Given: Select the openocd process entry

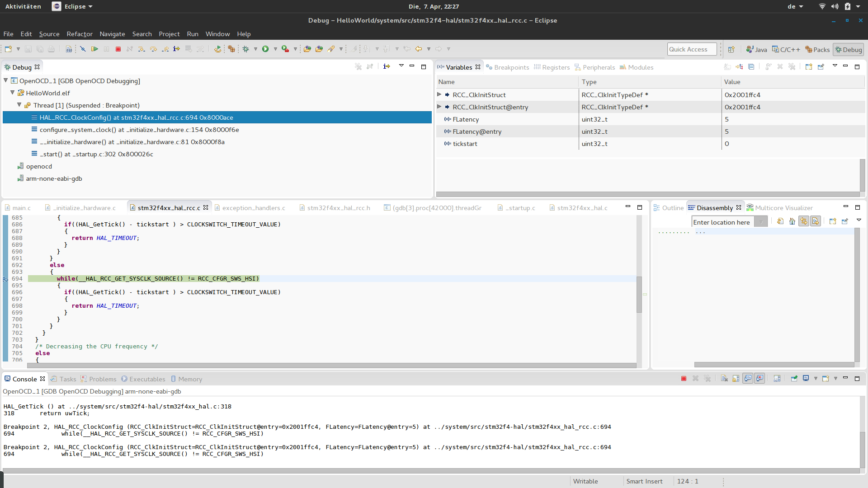Looking at the screenshot, I should tap(39, 166).
